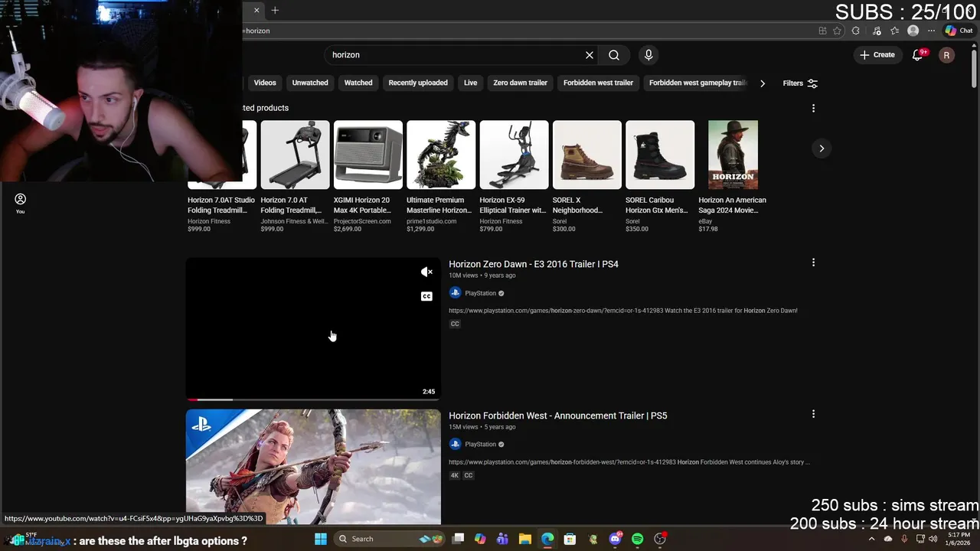Open the Windows Start menu
Viewport: 980px width, 551px height.
(x=321, y=539)
